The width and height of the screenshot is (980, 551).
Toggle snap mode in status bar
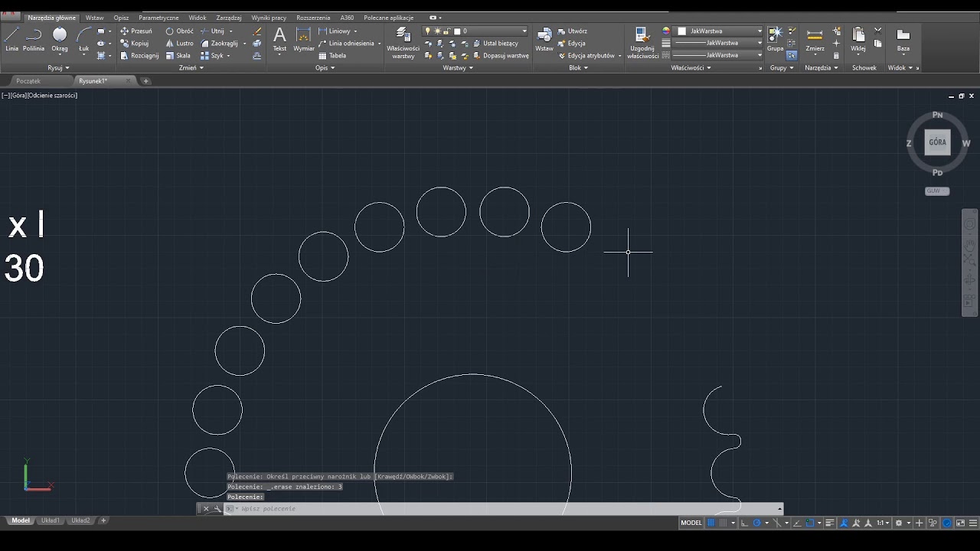(723, 523)
